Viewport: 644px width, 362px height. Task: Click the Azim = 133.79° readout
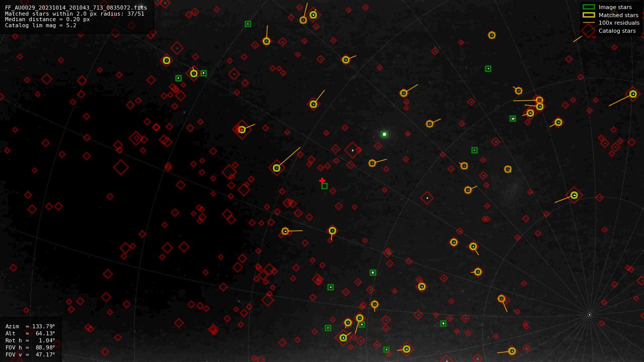tap(30, 326)
